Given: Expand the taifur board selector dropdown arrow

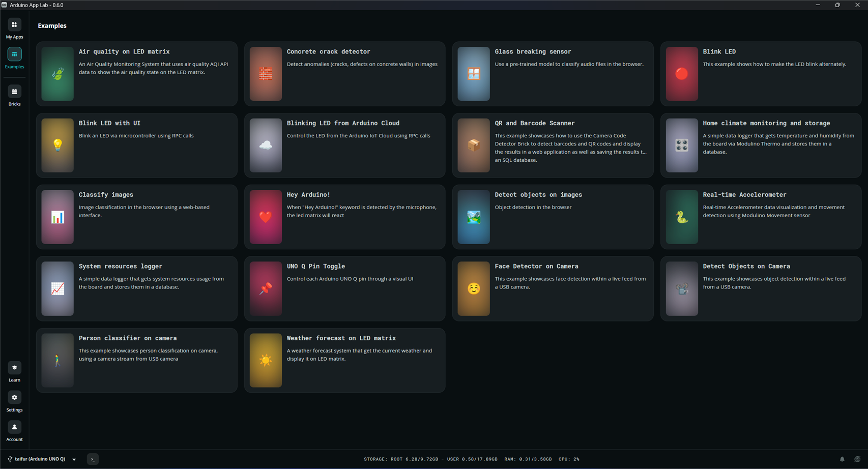Looking at the screenshot, I should (74, 459).
